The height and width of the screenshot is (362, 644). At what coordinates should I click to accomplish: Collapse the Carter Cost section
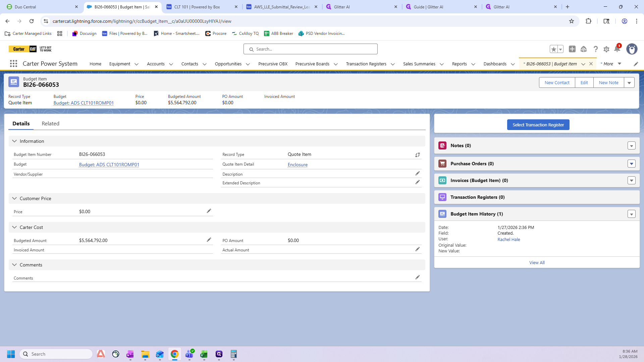pos(14,227)
